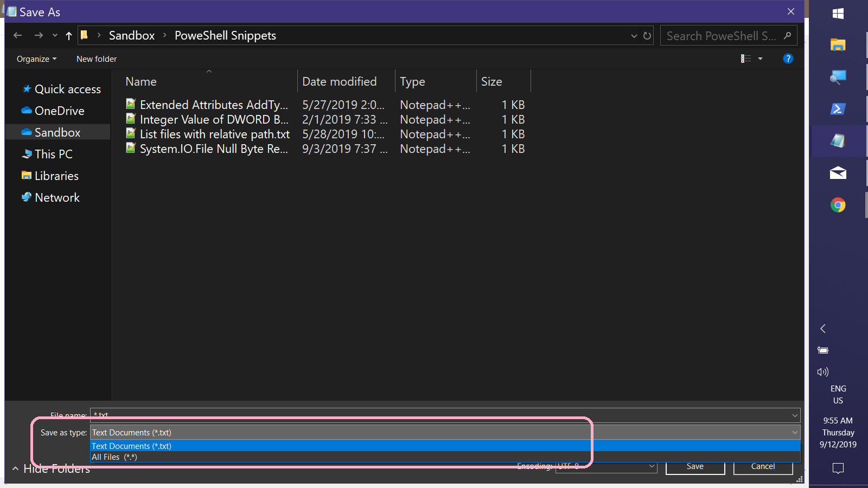Open File Explorer from taskbar
Viewport: 868px width, 488px height.
pos(838,45)
